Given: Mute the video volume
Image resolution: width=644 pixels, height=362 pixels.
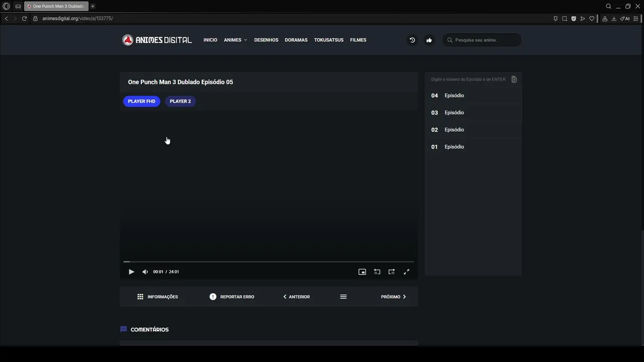Looking at the screenshot, I should coord(145,272).
